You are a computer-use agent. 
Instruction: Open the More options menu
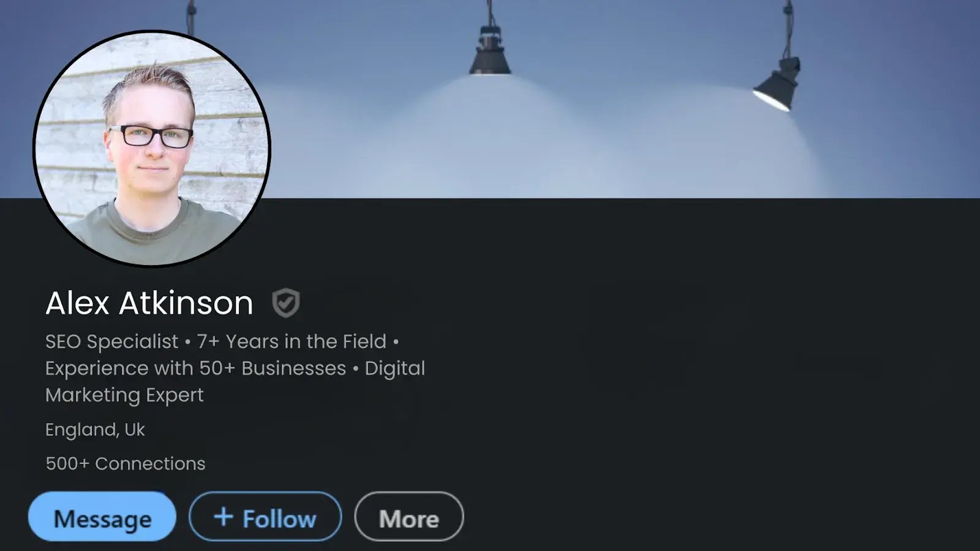[x=409, y=516]
